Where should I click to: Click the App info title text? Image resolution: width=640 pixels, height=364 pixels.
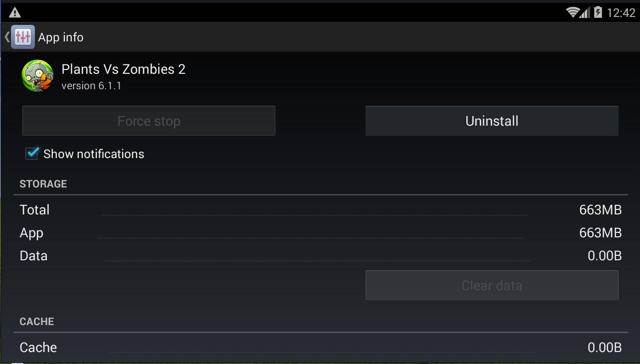pyautogui.click(x=61, y=37)
